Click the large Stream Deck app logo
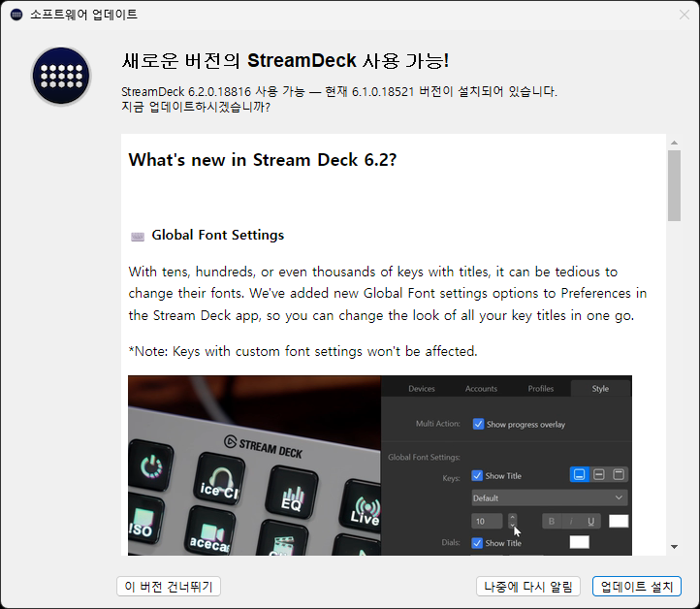 tap(61, 76)
